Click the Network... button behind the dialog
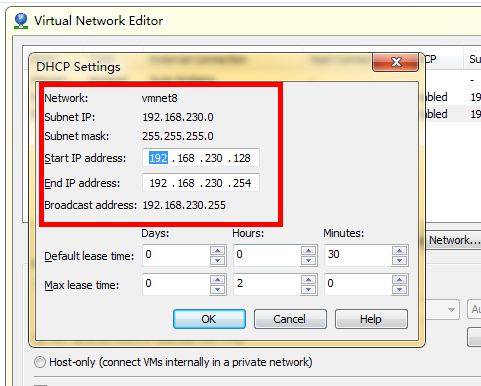 pyautogui.click(x=454, y=240)
